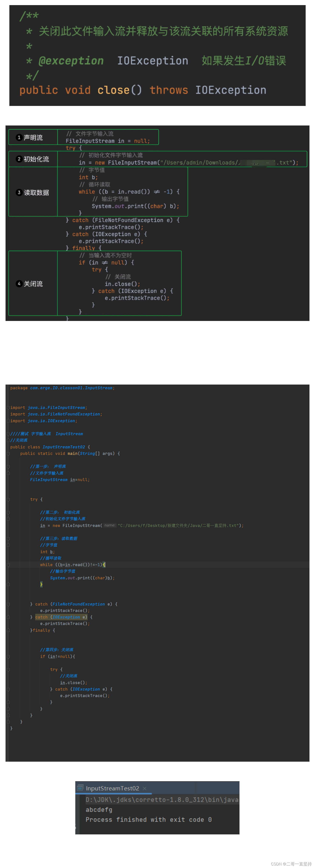This screenshot has height=868, width=315.
Task: Click the '关闭流' step label in the diagram
Action: pos(33,284)
